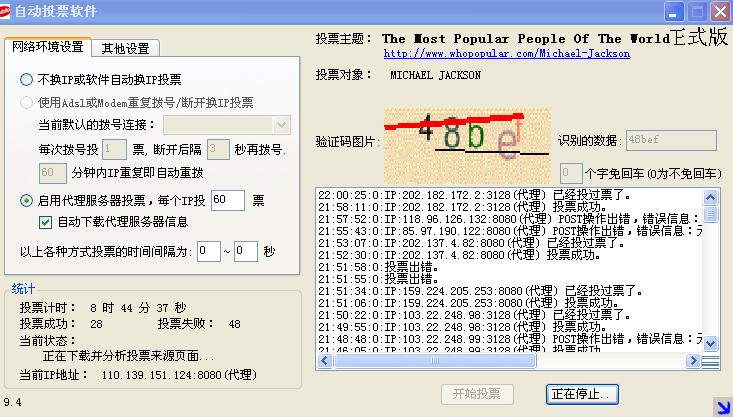Click the log line at 21:58:11
This screenshot has width=733, height=417.
(x=462, y=207)
